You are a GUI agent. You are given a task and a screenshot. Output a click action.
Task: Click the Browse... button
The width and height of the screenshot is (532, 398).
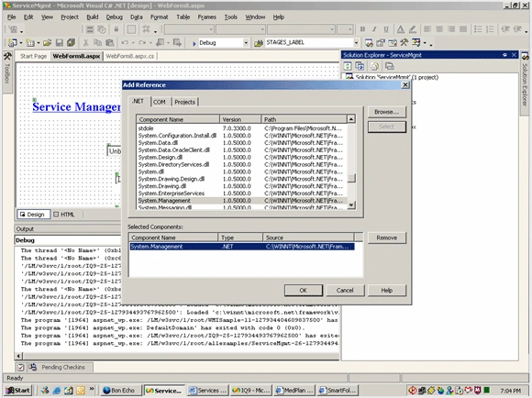387,112
